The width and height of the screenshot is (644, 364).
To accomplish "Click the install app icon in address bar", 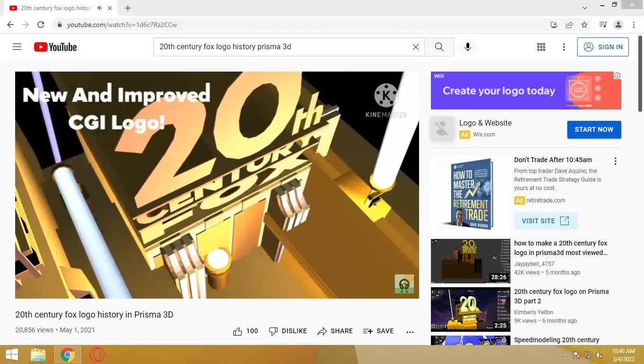I will [554, 25].
